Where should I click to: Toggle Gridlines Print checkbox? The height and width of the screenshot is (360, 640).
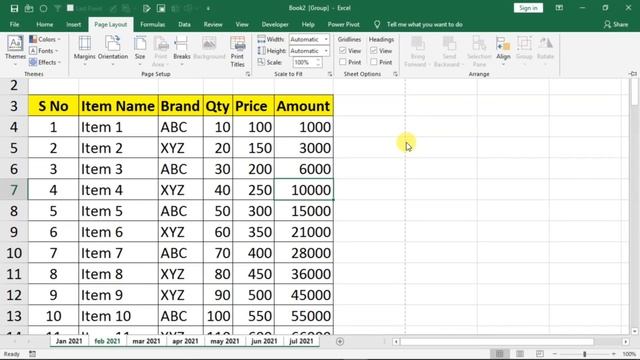342,62
